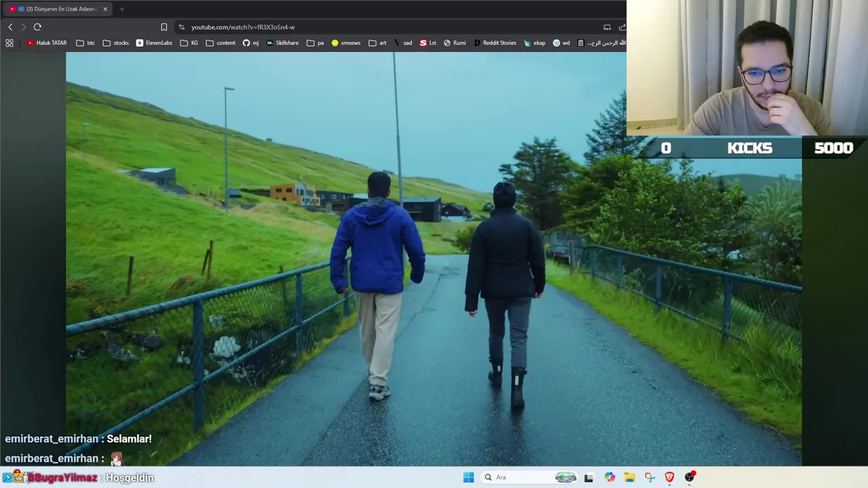Click the landscape search highlight icon in the search box
Image resolution: width=868 pixels, height=488 pixels.
click(566, 477)
